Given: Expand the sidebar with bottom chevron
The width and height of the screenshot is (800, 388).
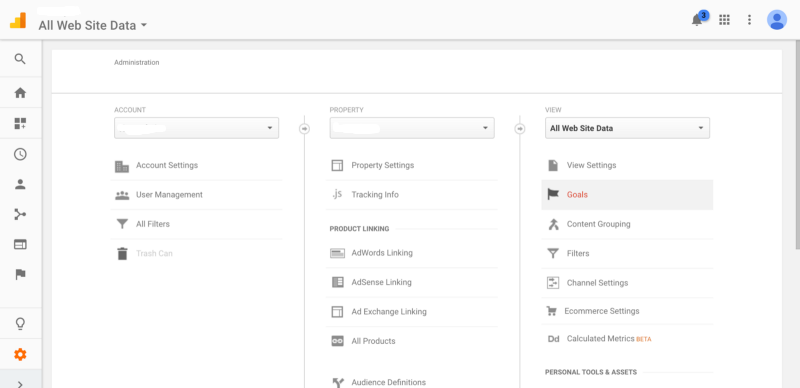Looking at the screenshot, I should point(20,384).
